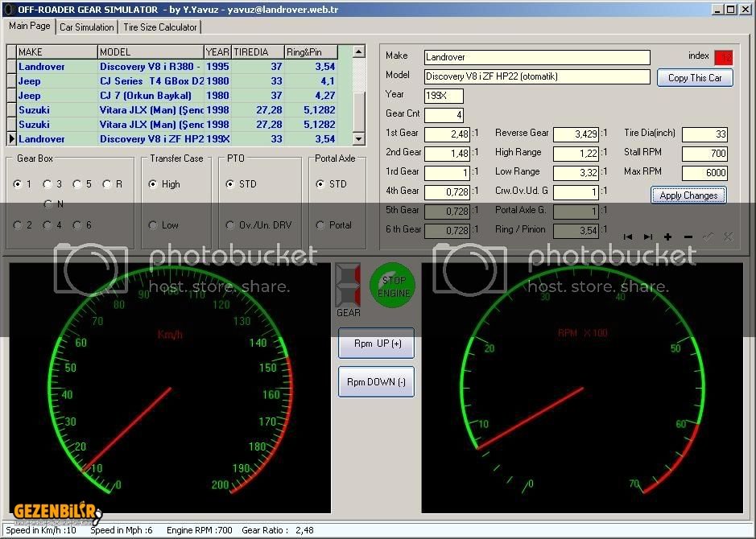
Task: Set Transfer Case to Low
Action: pyautogui.click(x=153, y=225)
